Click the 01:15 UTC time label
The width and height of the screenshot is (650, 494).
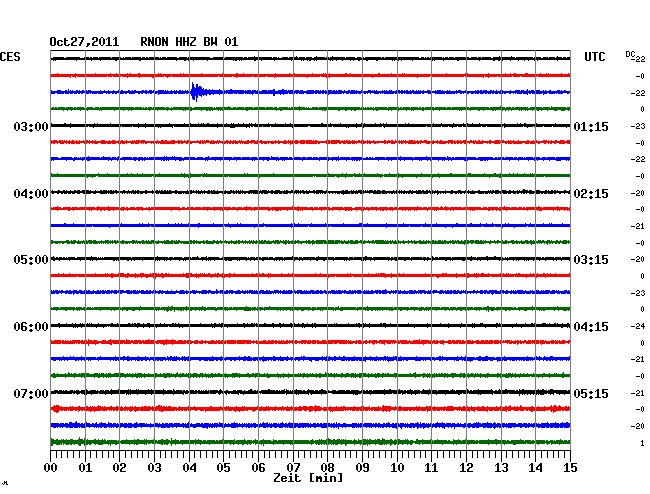point(591,126)
